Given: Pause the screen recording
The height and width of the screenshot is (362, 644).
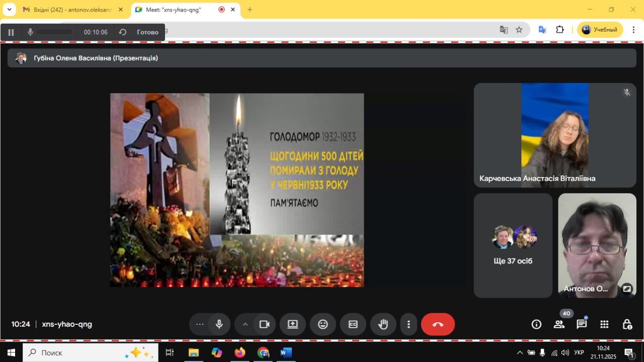Looking at the screenshot, I should (x=11, y=32).
